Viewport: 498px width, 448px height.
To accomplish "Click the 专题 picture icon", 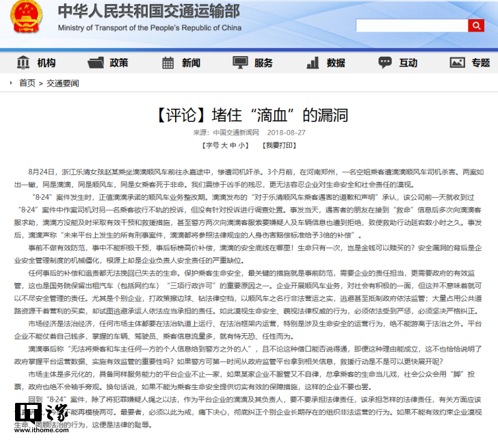I will [458, 63].
